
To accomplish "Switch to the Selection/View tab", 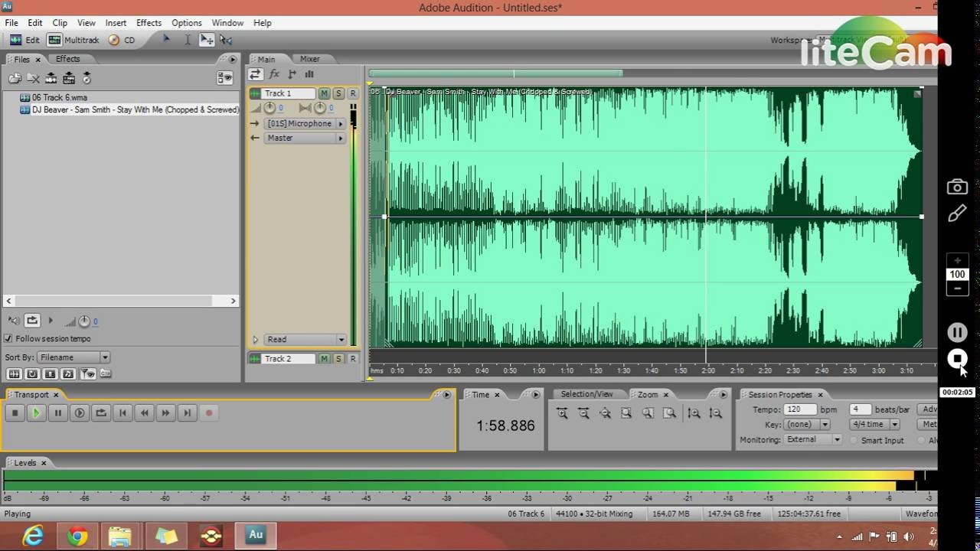I will (x=586, y=394).
